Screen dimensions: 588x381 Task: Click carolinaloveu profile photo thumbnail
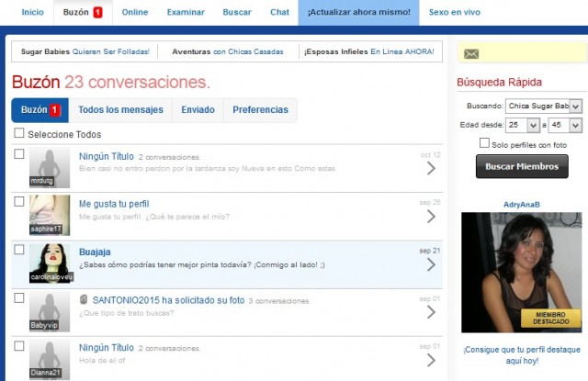click(x=50, y=263)
